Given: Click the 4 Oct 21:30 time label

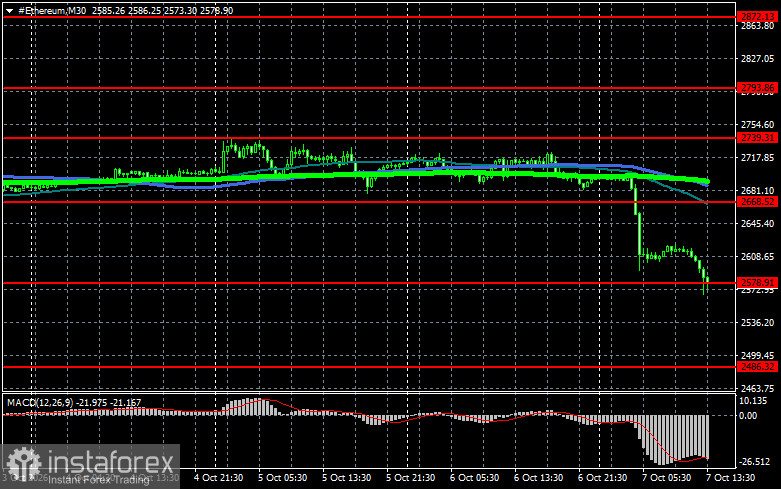Looking at the screenshot, I should [x=219, y=478].
